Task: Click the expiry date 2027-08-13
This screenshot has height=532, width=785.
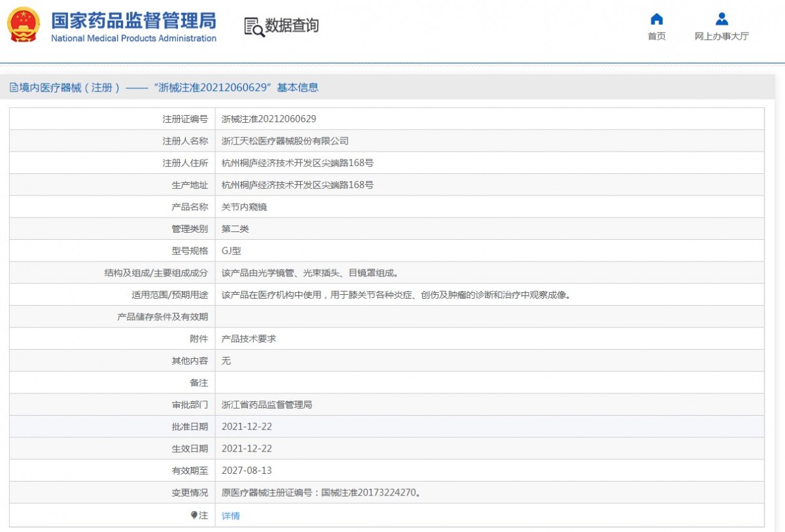Action: click(x=247, y=471)
